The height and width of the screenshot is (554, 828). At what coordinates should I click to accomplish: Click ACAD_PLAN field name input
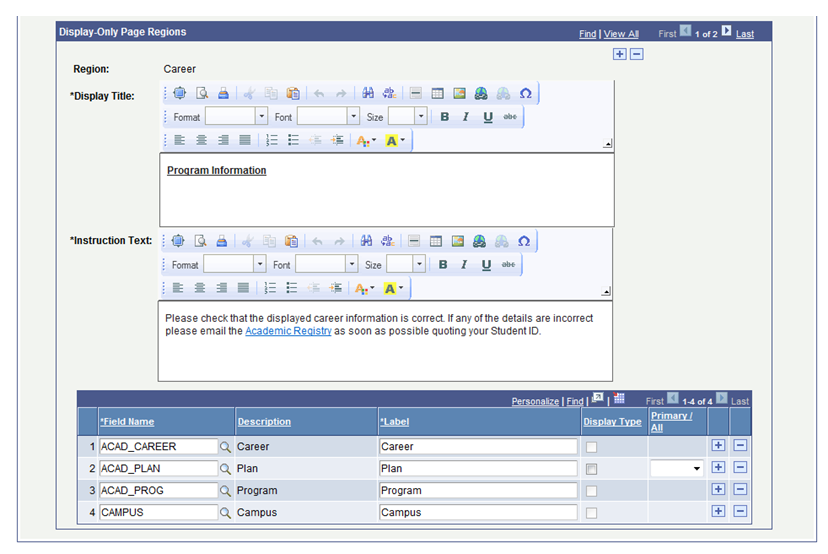coord(158,468)
